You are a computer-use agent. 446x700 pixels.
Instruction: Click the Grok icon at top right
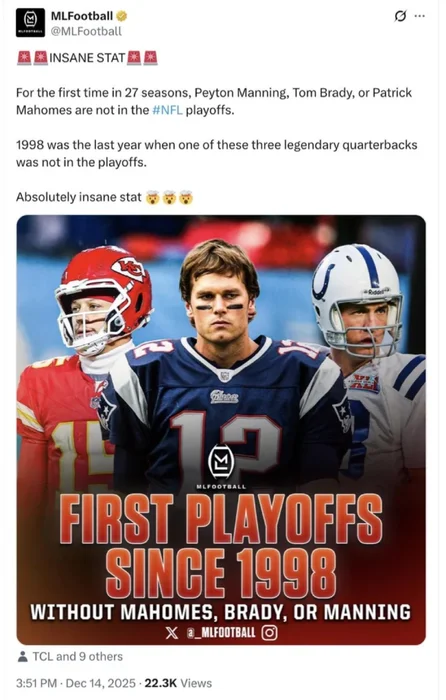pos(400,16)
